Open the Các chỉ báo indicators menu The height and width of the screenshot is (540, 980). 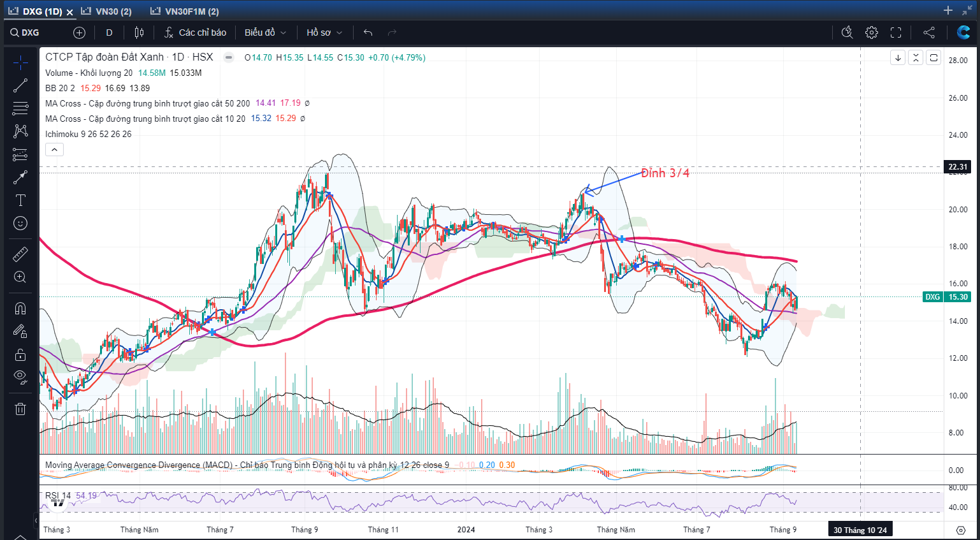coord(196,33)
